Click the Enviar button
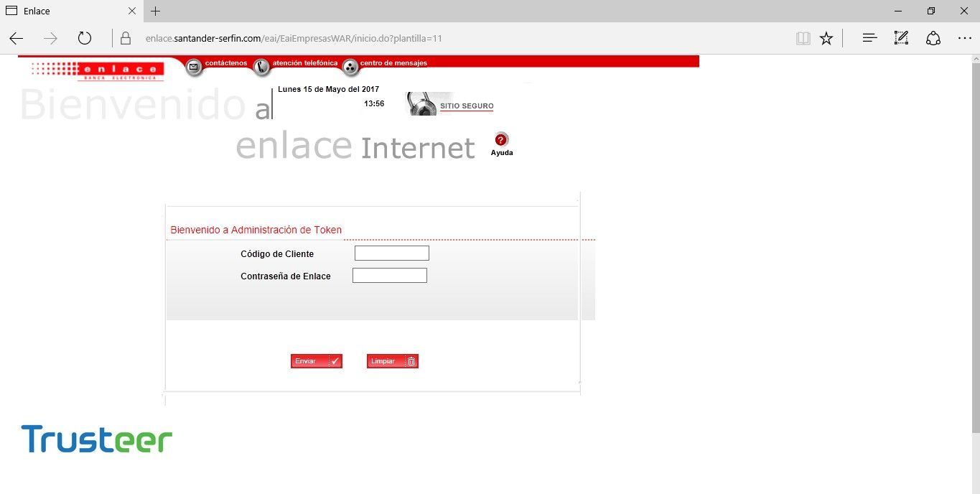Screen dimensions: 980x494 point(316,360)
